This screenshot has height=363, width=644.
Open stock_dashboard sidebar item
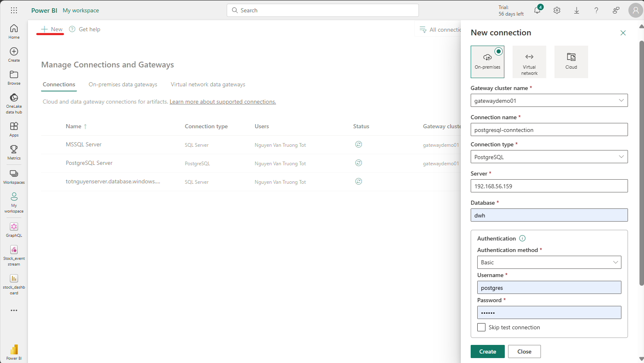pyautogui.click(x=14, y=284)
